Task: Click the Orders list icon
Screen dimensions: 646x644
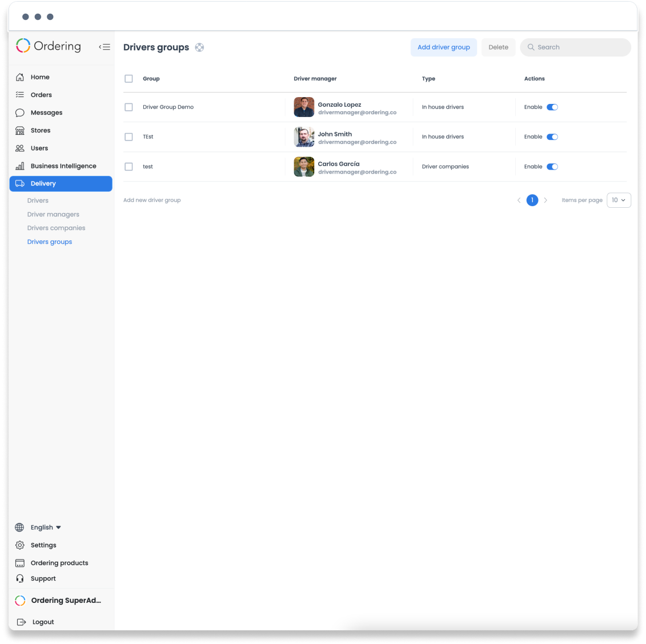Action: (20, 95)
